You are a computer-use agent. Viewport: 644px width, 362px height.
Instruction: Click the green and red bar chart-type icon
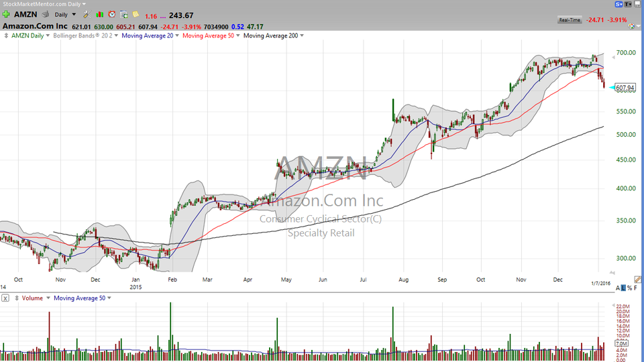pos(99,14)
